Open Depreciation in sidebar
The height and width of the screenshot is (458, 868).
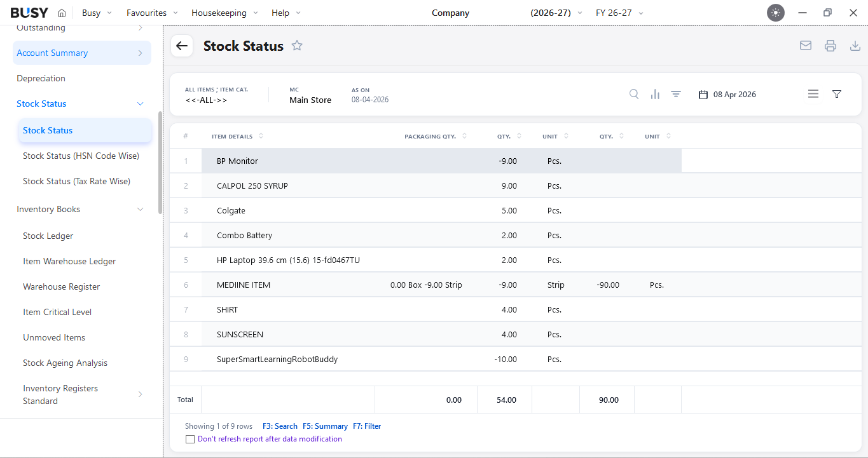[x=41, y=78]
